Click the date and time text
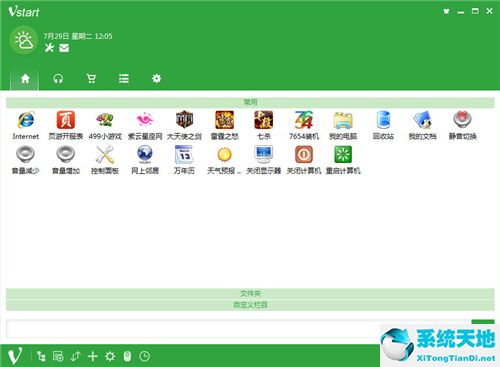Image resolution: width=500 pixels, height=367 pixels. tap(78, 36)
